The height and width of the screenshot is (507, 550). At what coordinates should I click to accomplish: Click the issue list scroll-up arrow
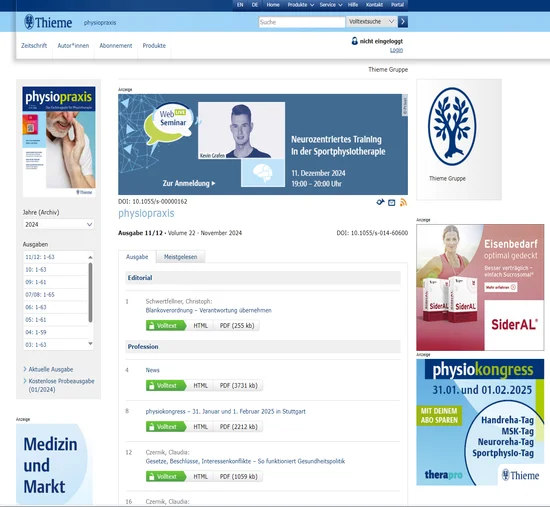(x=90, y=257)
